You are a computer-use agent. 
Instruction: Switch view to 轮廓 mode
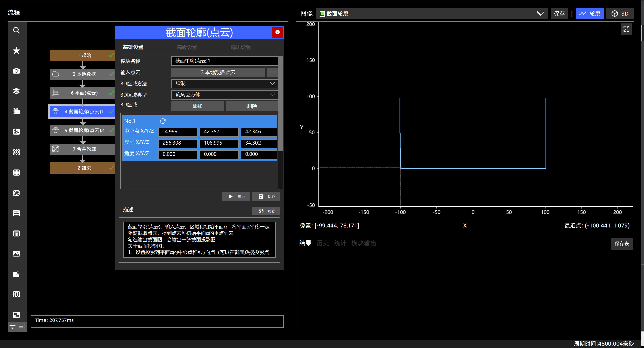[590, 14]
